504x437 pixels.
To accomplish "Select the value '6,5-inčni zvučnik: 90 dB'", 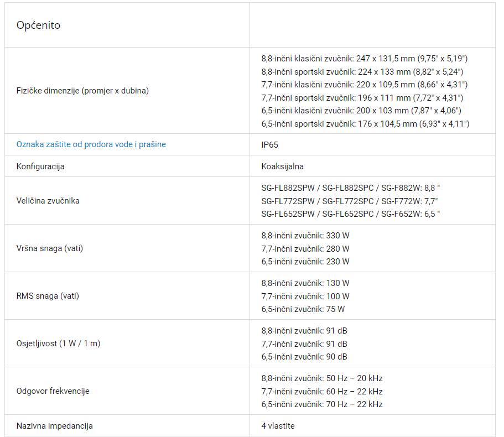I will pyautogui.click(x=304, y=357).
